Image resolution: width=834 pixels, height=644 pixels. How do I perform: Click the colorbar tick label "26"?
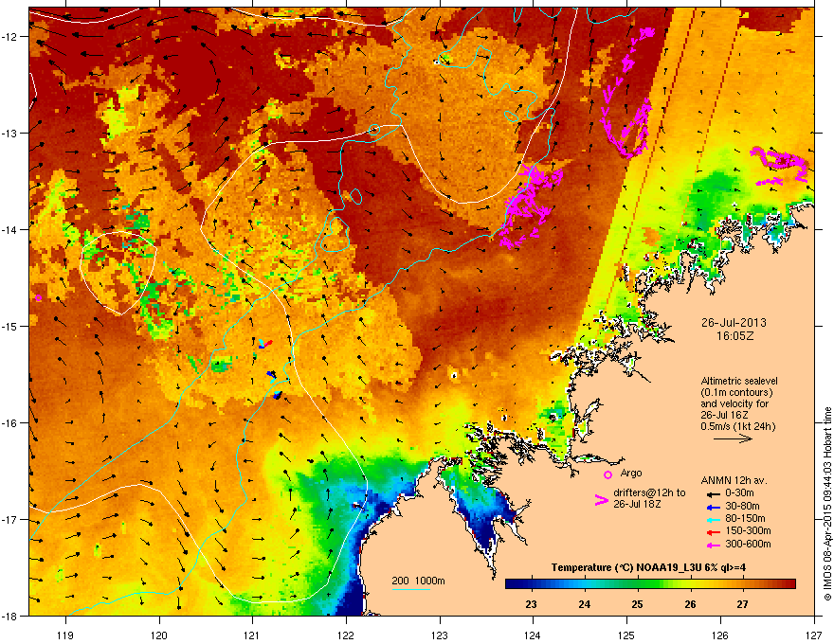point(690,604)
